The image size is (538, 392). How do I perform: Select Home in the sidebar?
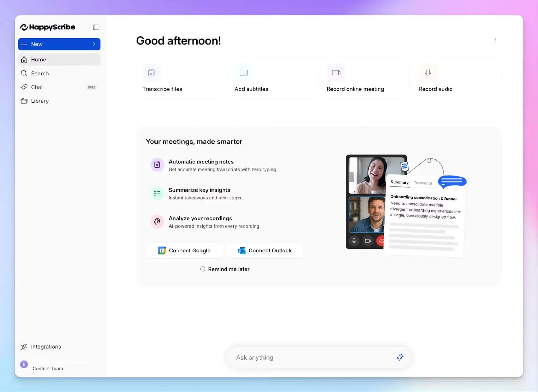coord(38,59)
